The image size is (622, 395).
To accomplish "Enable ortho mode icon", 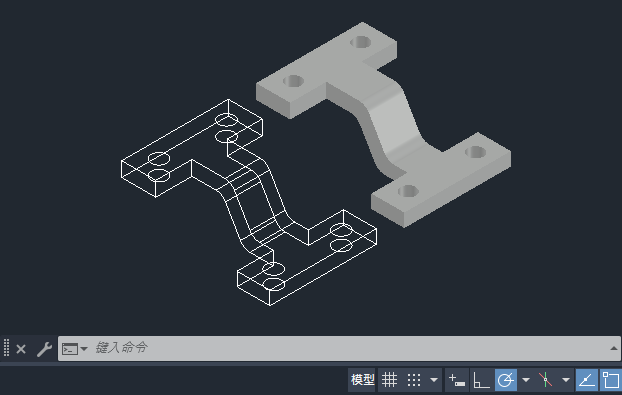I will point(481,380).
